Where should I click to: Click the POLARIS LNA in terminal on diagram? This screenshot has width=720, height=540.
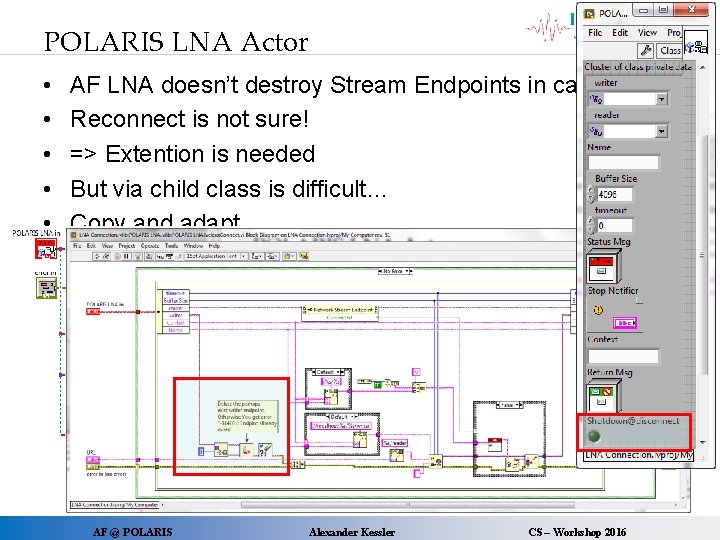pyautogui.click(x=93, y=311)
